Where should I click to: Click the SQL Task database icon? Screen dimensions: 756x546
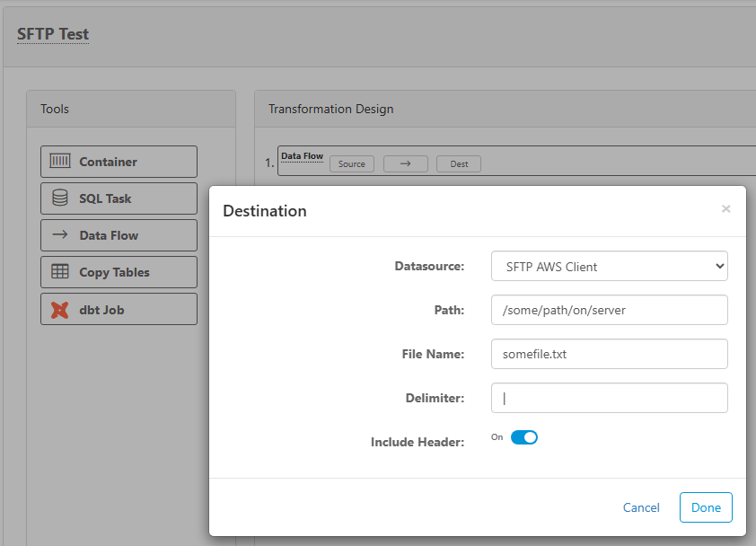pyautogui.click(x=60, y=198)
